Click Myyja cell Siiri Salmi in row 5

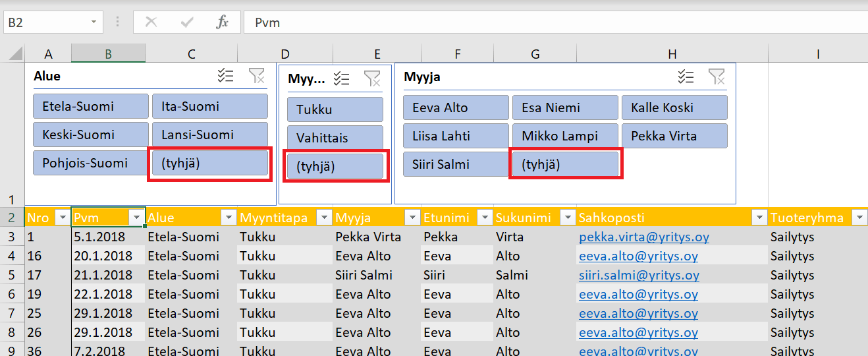[377, 275]
